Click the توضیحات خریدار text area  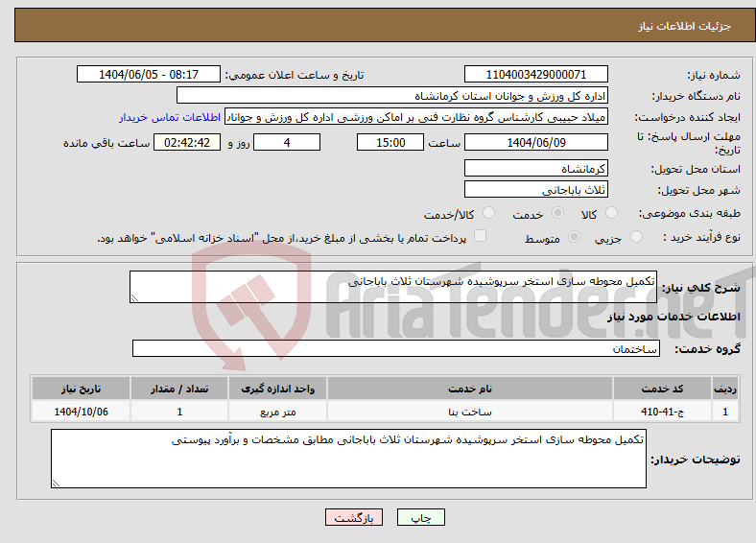[348, 459]
